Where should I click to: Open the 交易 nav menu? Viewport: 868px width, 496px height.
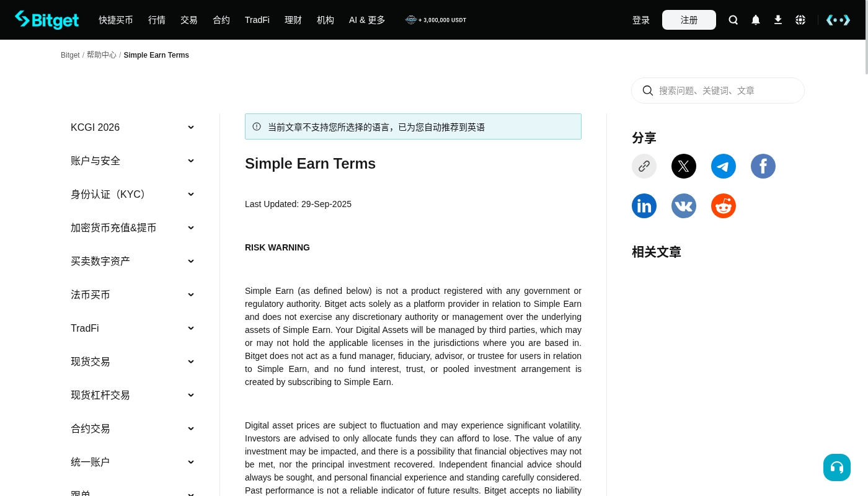[189, 20]
